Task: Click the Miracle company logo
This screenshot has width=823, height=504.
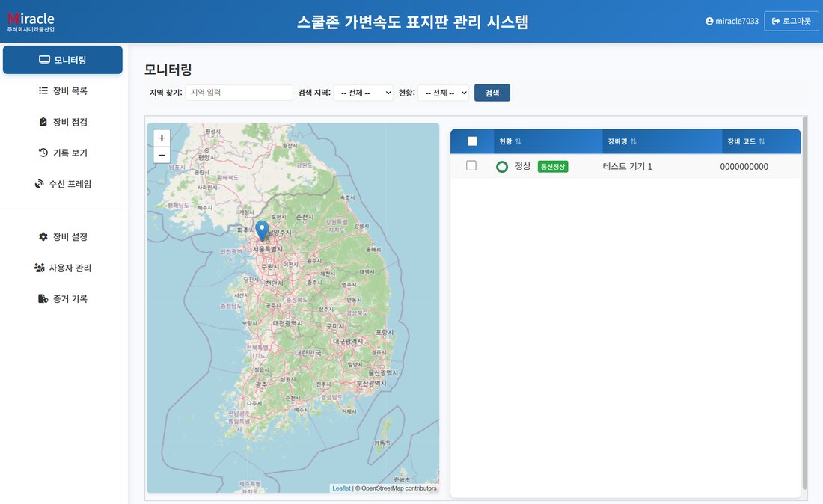Action: click(x=31, y=22)
